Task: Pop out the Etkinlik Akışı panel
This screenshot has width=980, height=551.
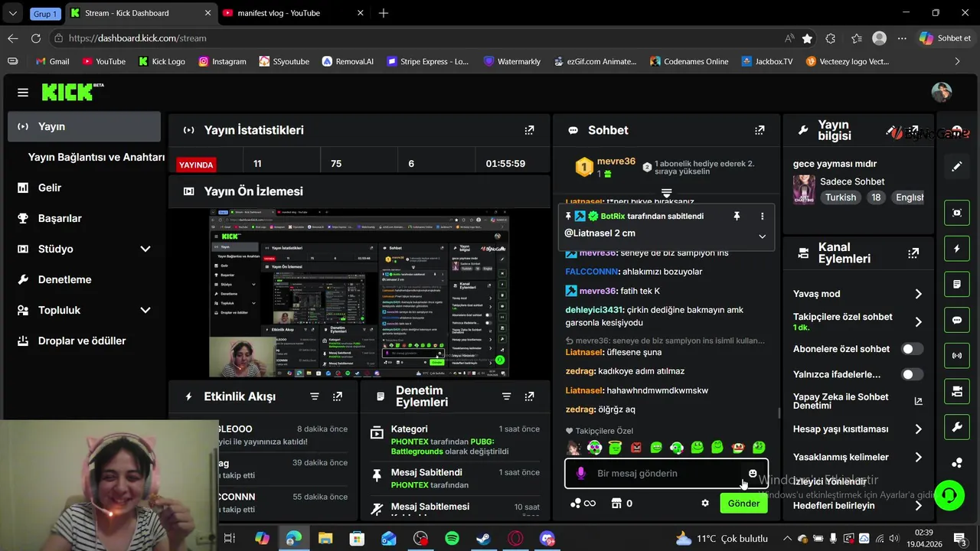Action: pos(338,396)
